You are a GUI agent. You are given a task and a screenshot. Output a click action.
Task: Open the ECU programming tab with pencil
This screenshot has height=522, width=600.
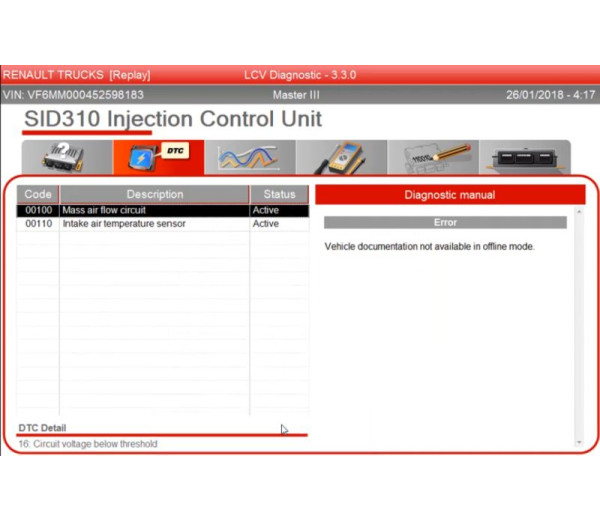(x=433, y=158)
